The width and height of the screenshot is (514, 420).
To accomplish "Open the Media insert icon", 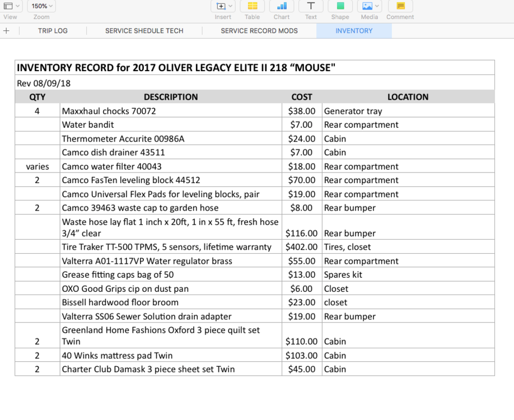I will 370,6.
